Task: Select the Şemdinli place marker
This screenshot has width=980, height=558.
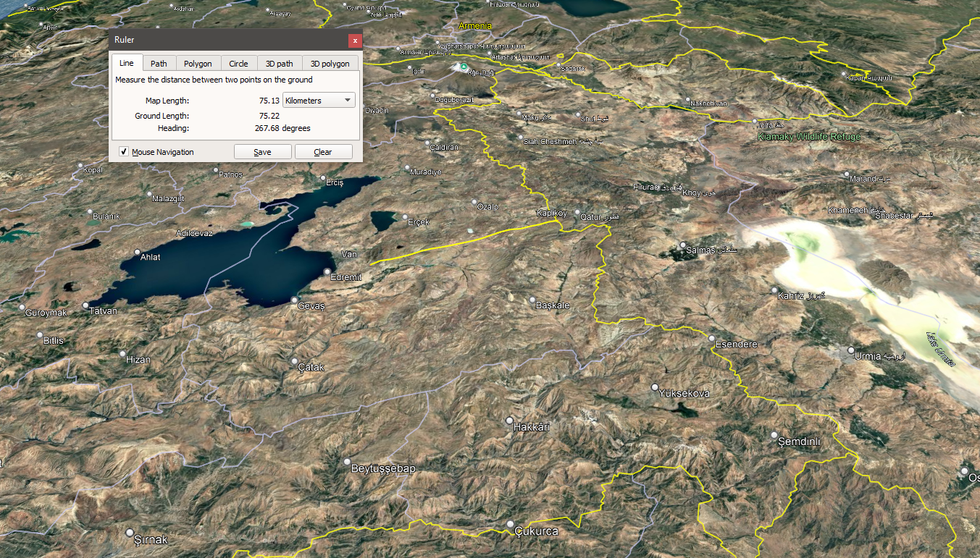Action: coord(774,435)
